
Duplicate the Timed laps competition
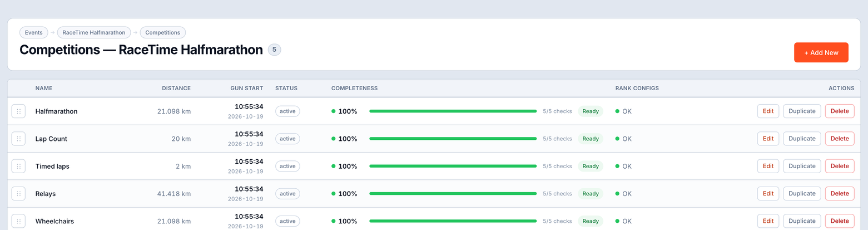coord(802,166)
